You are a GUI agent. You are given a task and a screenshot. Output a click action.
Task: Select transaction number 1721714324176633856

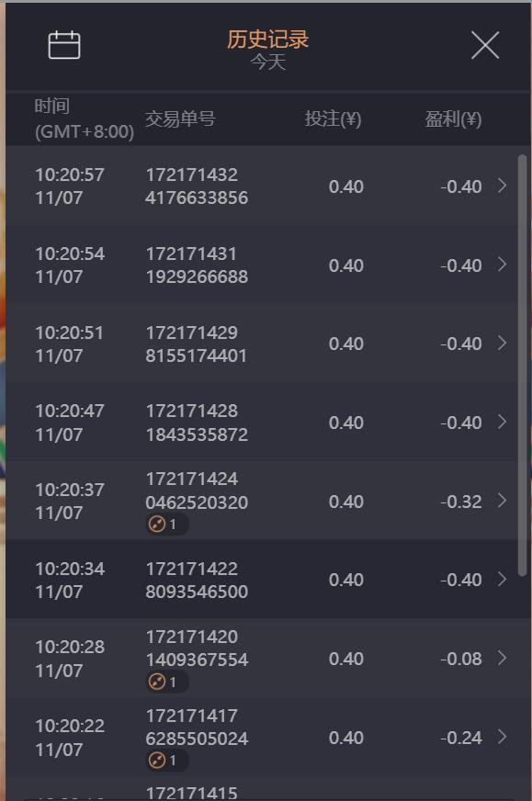point(197,186)
